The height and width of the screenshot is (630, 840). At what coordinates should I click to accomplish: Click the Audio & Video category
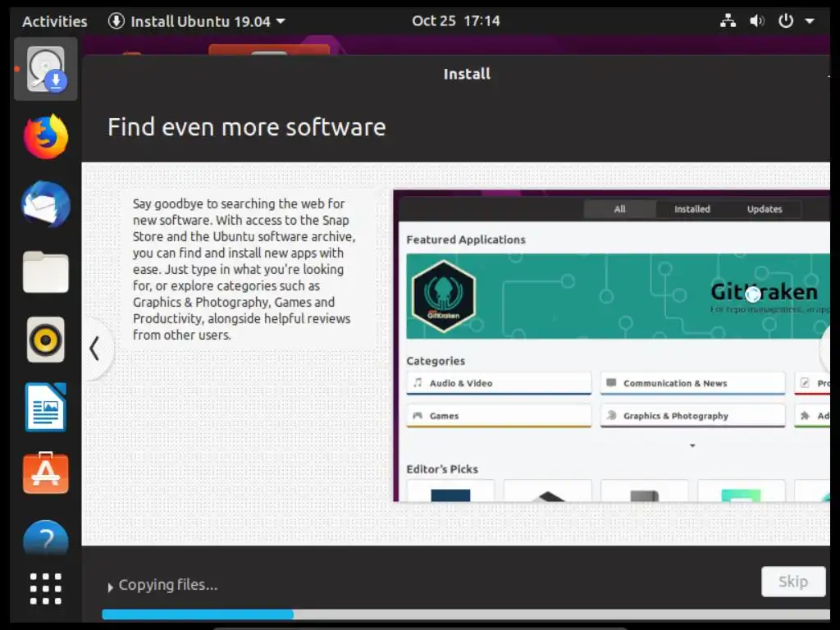tap(499, 384)
